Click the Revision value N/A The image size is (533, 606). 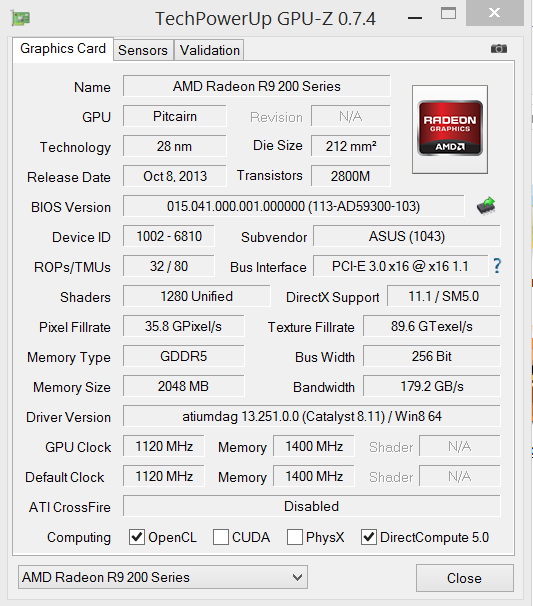[x=351, y=116]
